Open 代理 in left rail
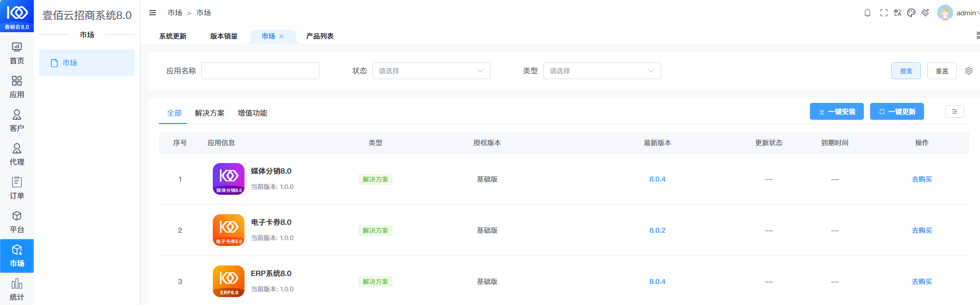The height and width of the screenshot is (305, 980). click(x=17, y=155)
